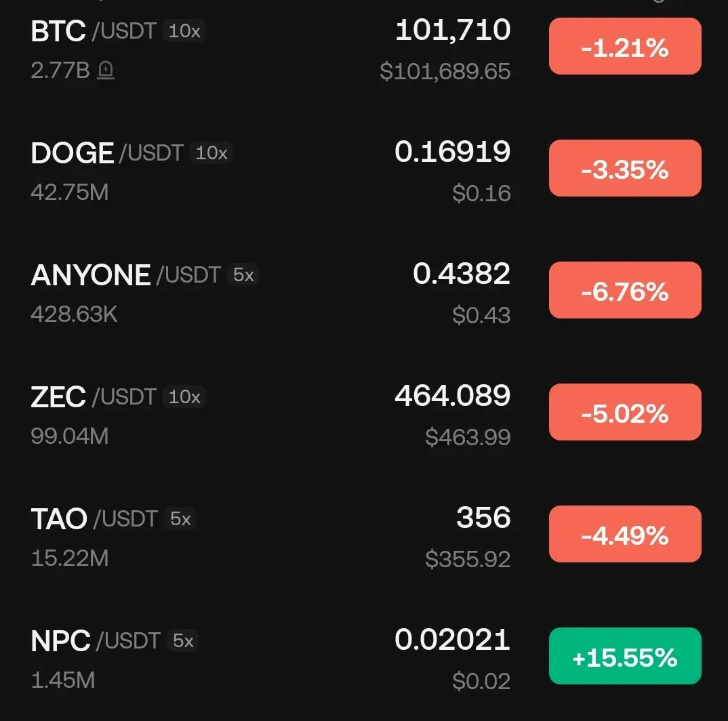The height and width of the screenshot is (721, 728).
Task: Click the DOGE -3.35% change badge
Action: [x=625, y=168]
